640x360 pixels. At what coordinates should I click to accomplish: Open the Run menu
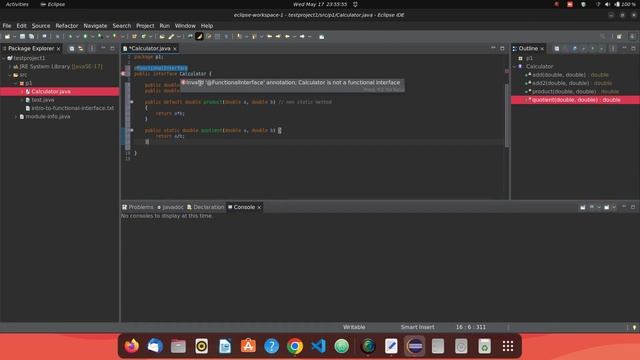164,26
